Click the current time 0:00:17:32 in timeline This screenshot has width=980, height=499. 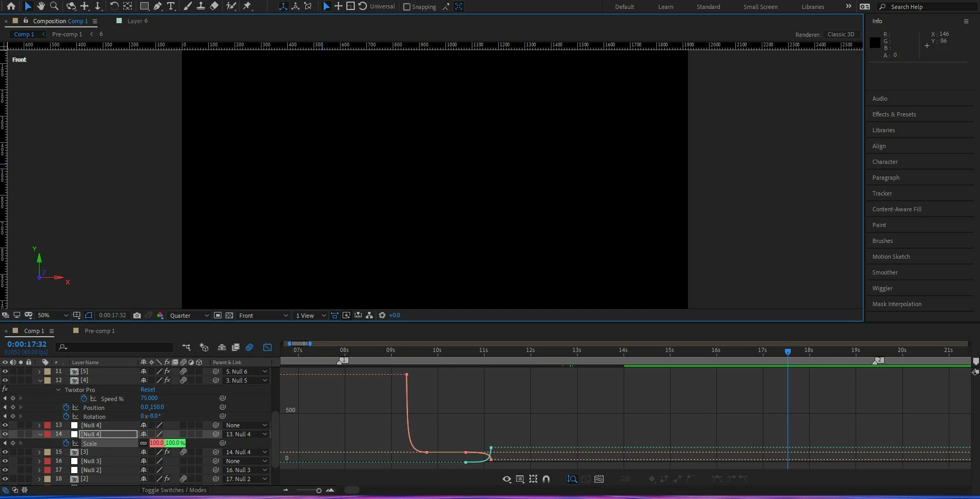click(x=27, y=344)
